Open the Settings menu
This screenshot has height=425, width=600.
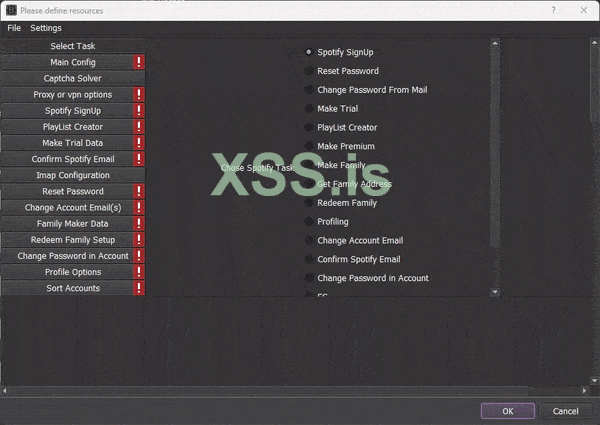[46, 28]
